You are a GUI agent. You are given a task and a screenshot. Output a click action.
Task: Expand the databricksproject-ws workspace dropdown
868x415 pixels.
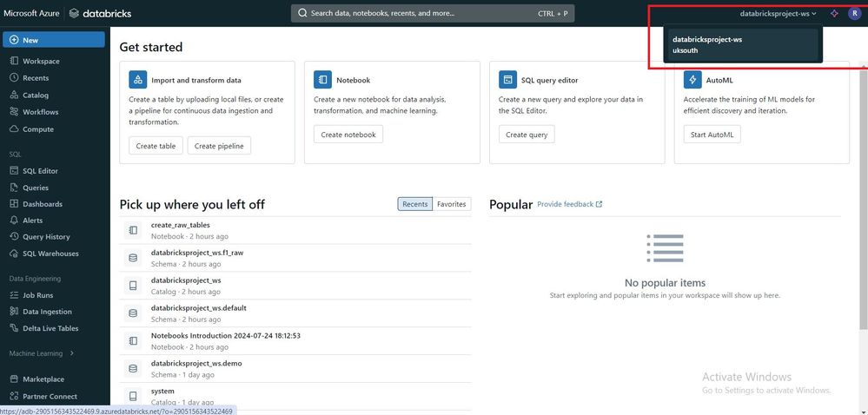tap(778, 13)
